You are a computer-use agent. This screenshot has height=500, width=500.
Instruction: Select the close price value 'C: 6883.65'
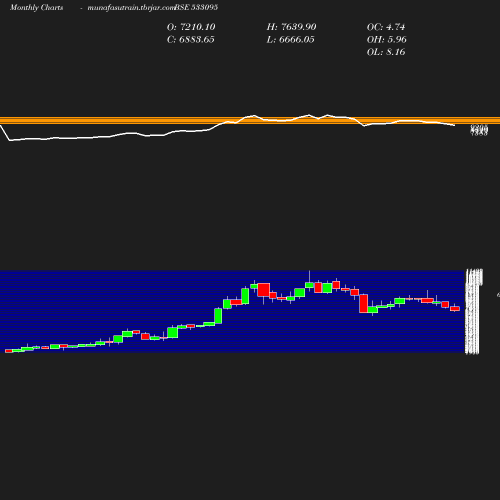[191, 39]
